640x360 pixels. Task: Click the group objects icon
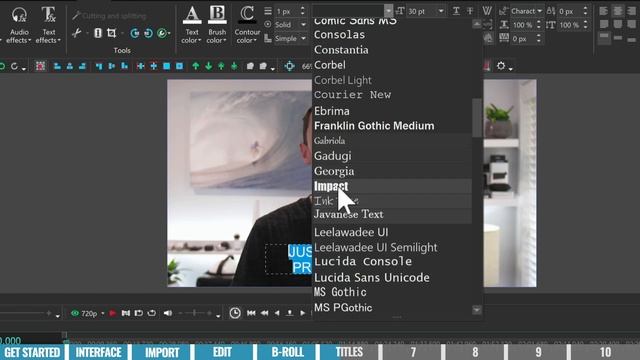point(250,66)
